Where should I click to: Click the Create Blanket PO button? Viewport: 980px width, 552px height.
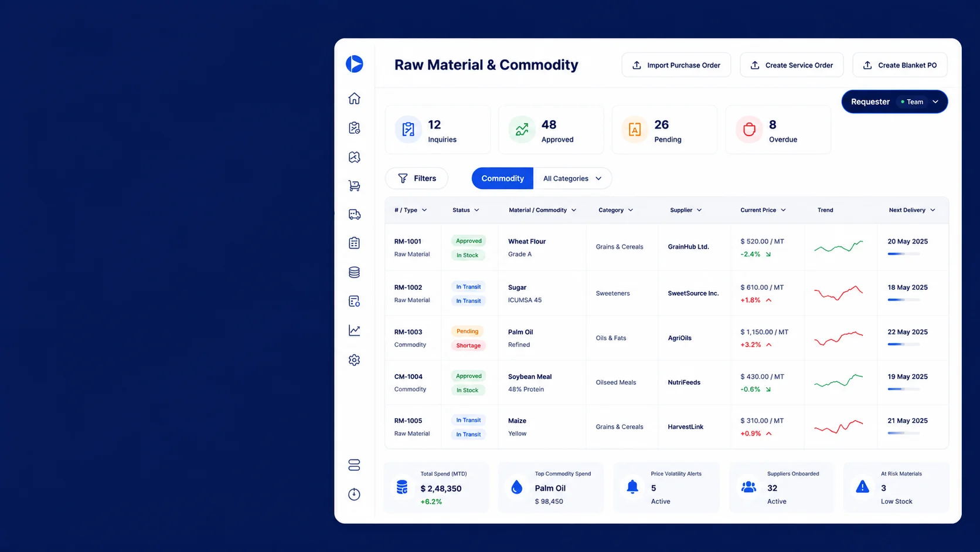click(900, 65)
